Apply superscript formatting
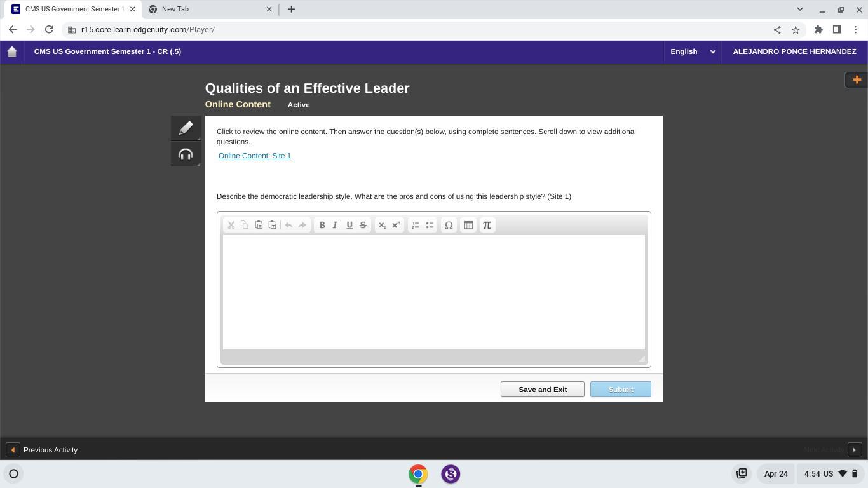The height and width of the screenshot is (488, 868). pyautogui.click(x=396, y=225)
